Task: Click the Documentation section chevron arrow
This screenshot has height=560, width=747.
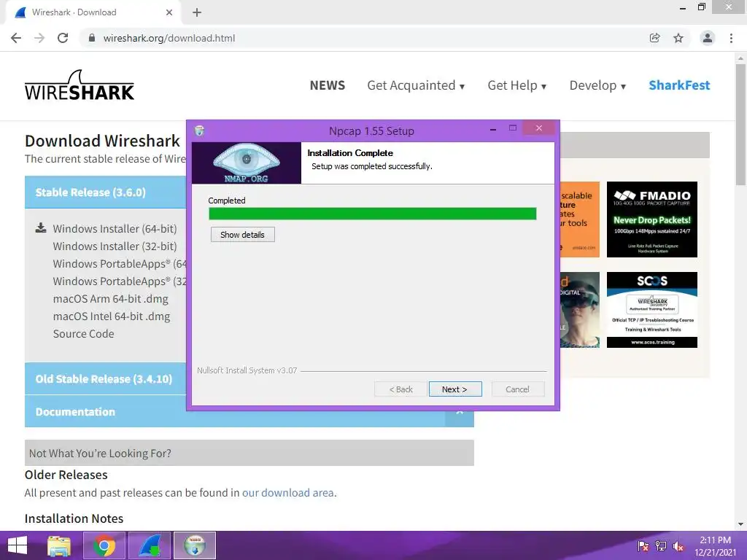Action: (x=460, y=414)
